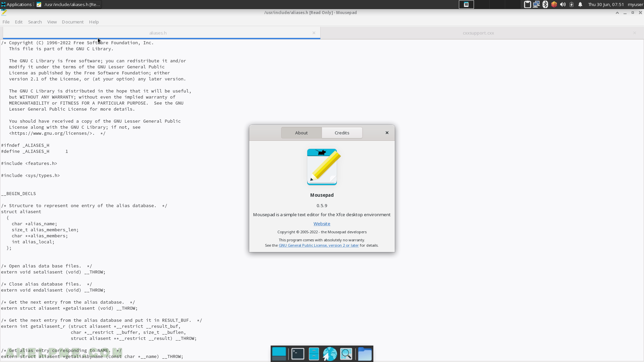Click the 'char *alias_name;' line
Viewport: 644px width, 362px height.
(x=35, y=224)
